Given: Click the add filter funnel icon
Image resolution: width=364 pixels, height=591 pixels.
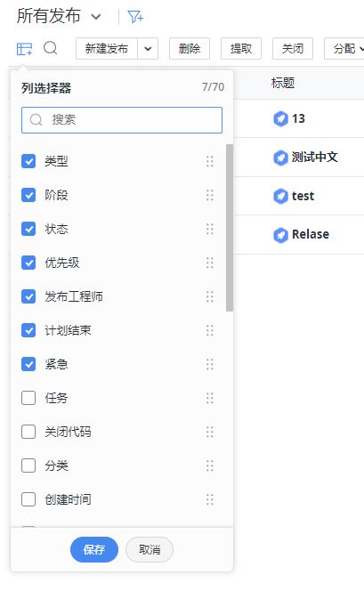Looking at the screenshot, I should (135, 17).
